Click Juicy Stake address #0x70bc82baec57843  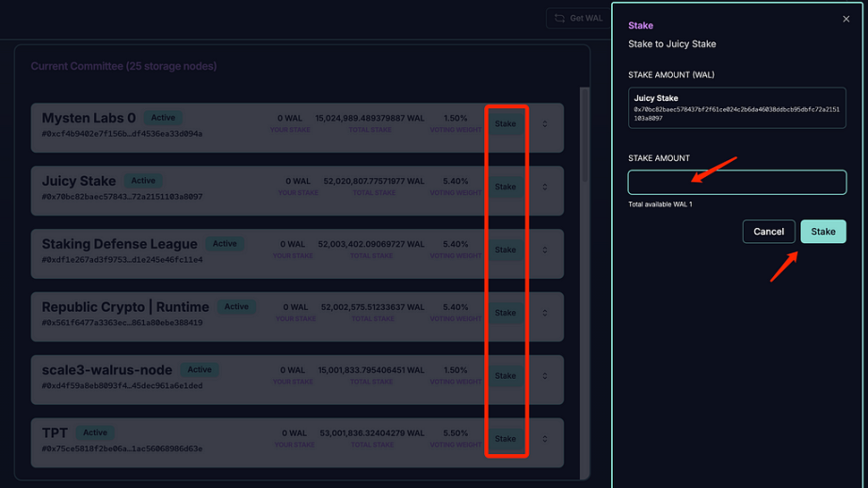121,197
